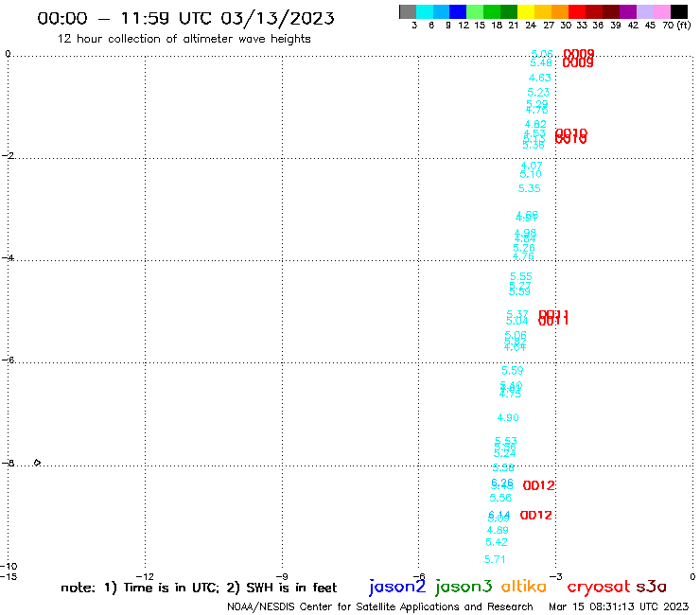Select the bright red 33 ft swatch
The image size is (700, 615).
[x=577, y=11]
